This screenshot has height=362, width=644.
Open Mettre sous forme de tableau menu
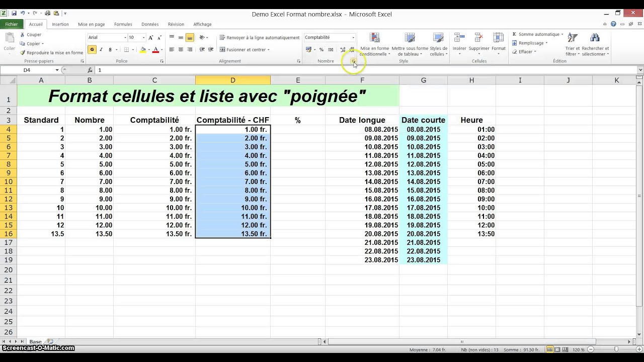[x=410, y=44]
